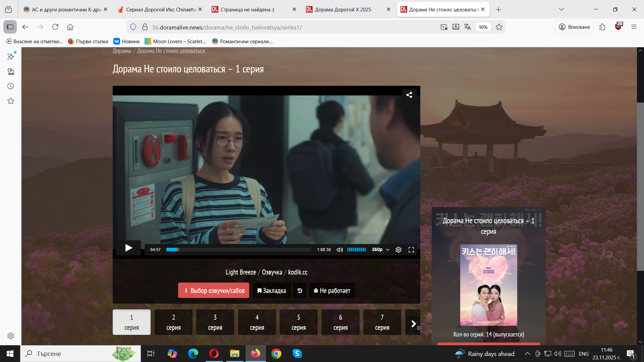Open video player settings gear
Image resolution: width=644 pixels, height=362 pixels.
coord(398,250)
